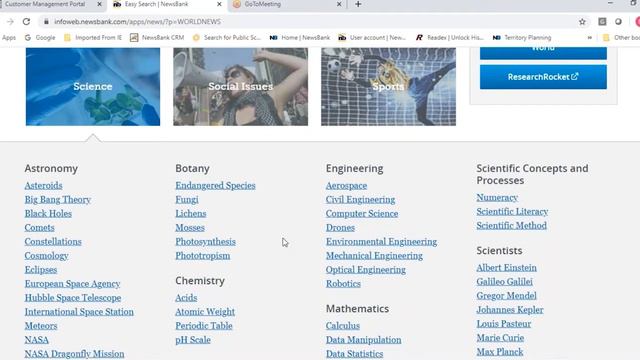Open the NASA Dragonfly Mission link

(74, 354)
